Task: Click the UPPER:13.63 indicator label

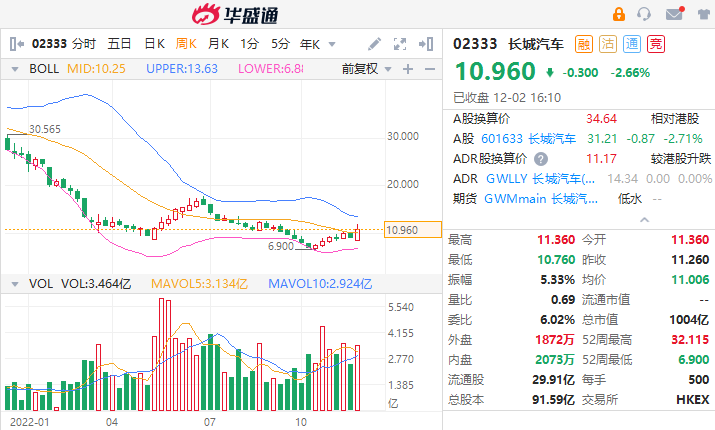Action: 182,69
